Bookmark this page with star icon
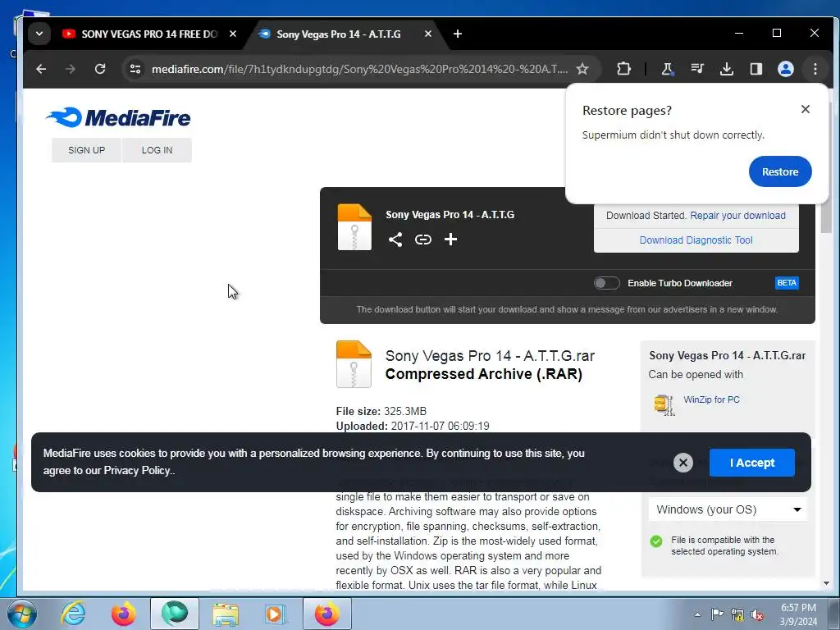This screenshot has height=630, width=840. coord(582,69)
